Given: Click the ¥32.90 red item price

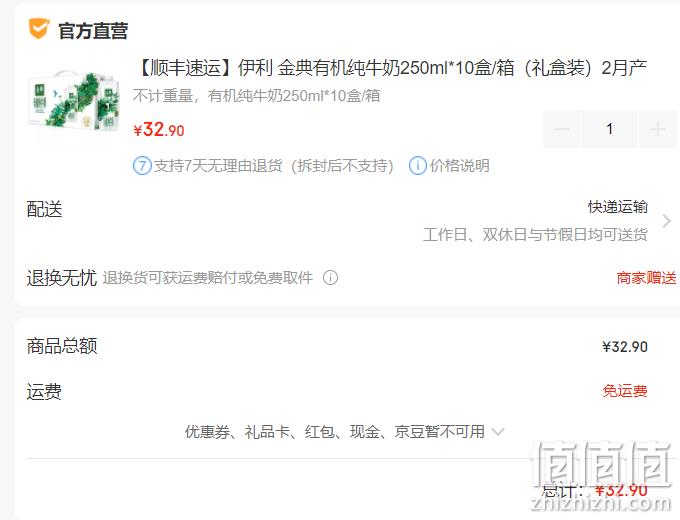Looking at the screenshot, I should [159, 129].
